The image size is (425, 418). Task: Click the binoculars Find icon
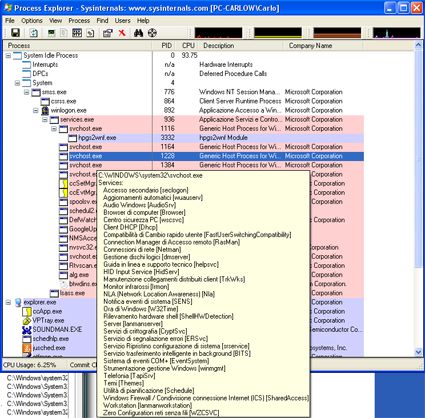coord(138,33)
